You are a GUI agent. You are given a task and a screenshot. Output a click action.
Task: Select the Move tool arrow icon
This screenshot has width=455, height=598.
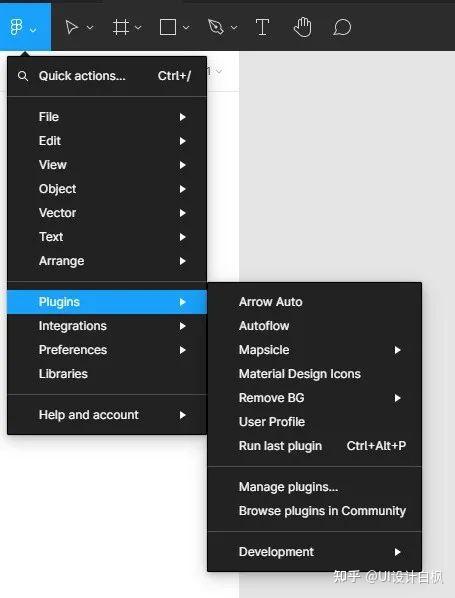(x=71, y=27)
